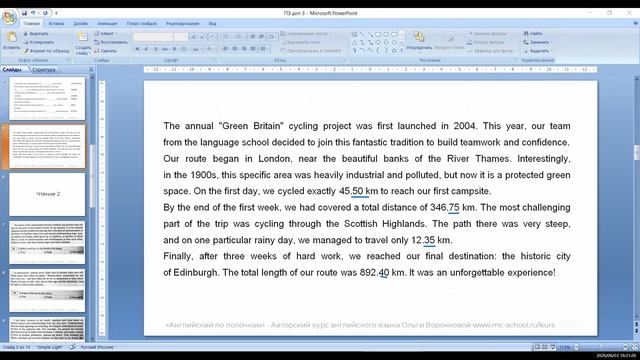The width and height of the screenshot is (640, 360).
Task: Select the arrow line shape in gallery
Action: 370,34
